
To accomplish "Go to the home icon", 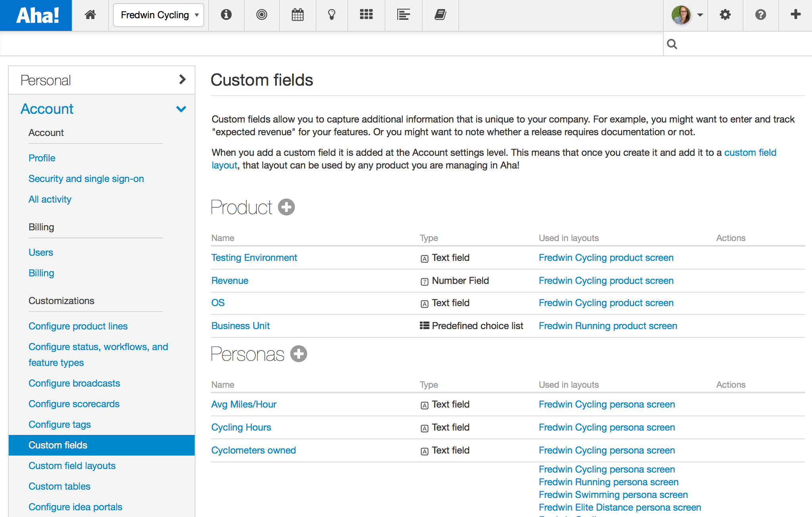I will coord(90,15).
